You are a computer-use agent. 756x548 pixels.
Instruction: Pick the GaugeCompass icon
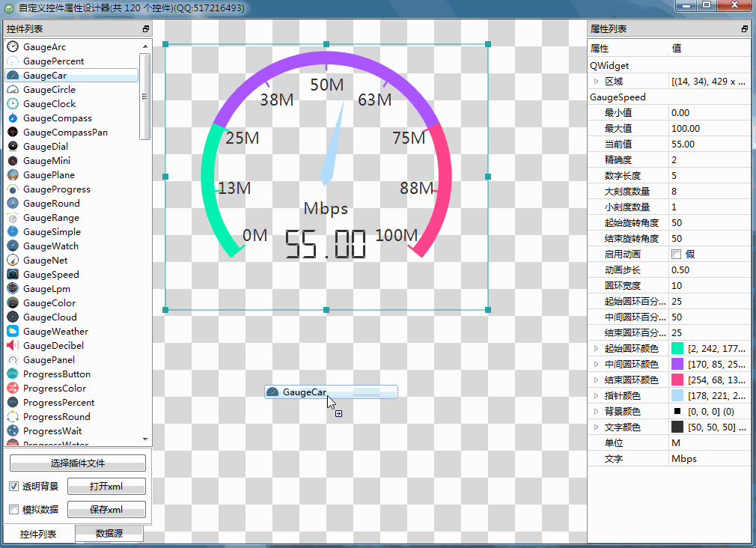[x=13, y=118]
